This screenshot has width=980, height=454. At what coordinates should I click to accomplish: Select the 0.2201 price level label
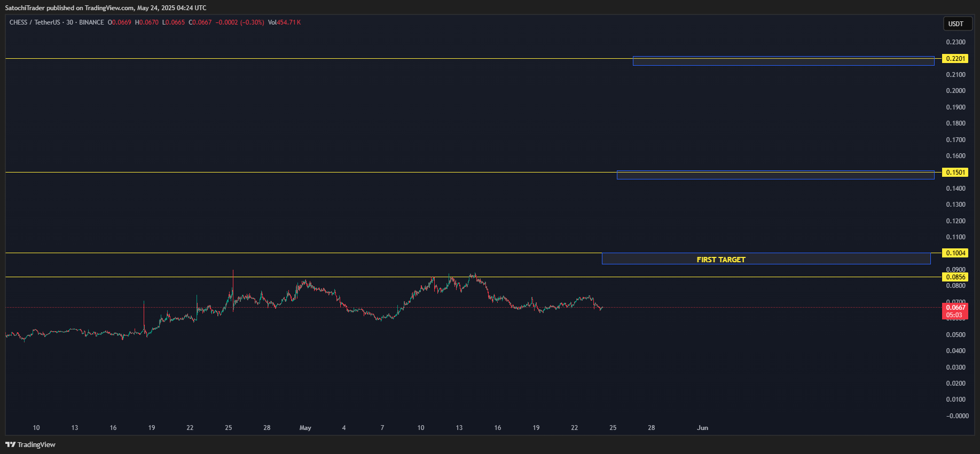coord(955,59)
